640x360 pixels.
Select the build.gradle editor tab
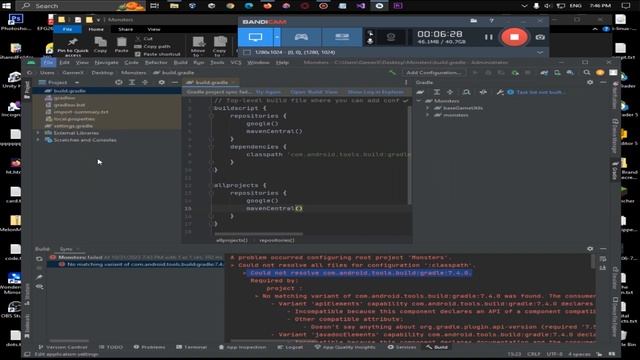[x=211, y=82]
